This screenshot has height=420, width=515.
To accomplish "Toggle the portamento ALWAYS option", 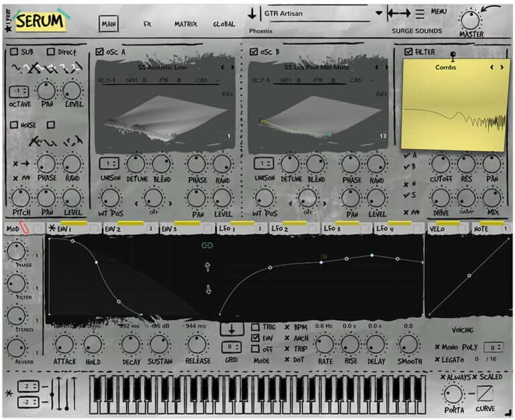I will tap(455, 377).
